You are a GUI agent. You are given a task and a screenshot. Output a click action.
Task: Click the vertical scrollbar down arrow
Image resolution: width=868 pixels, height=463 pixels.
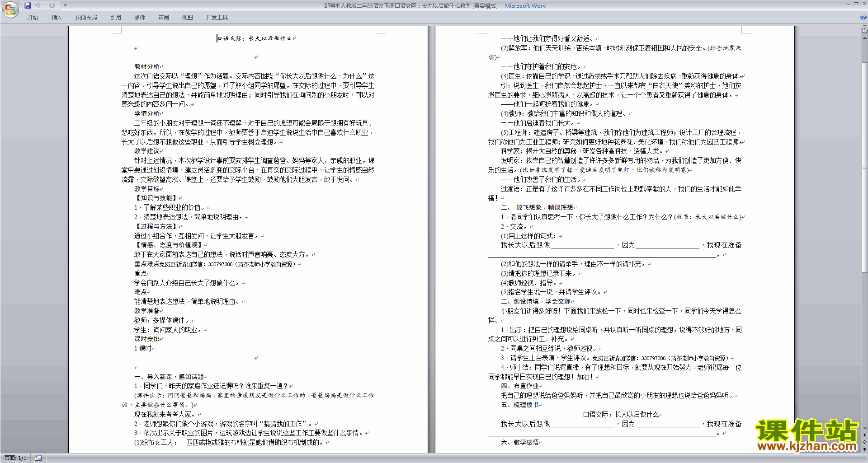(x=864, y=428)
